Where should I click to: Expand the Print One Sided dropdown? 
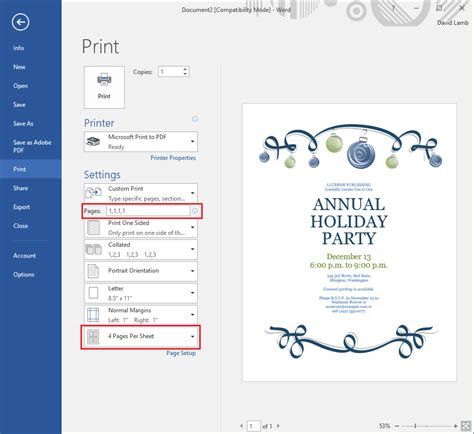tap(141, 228)
